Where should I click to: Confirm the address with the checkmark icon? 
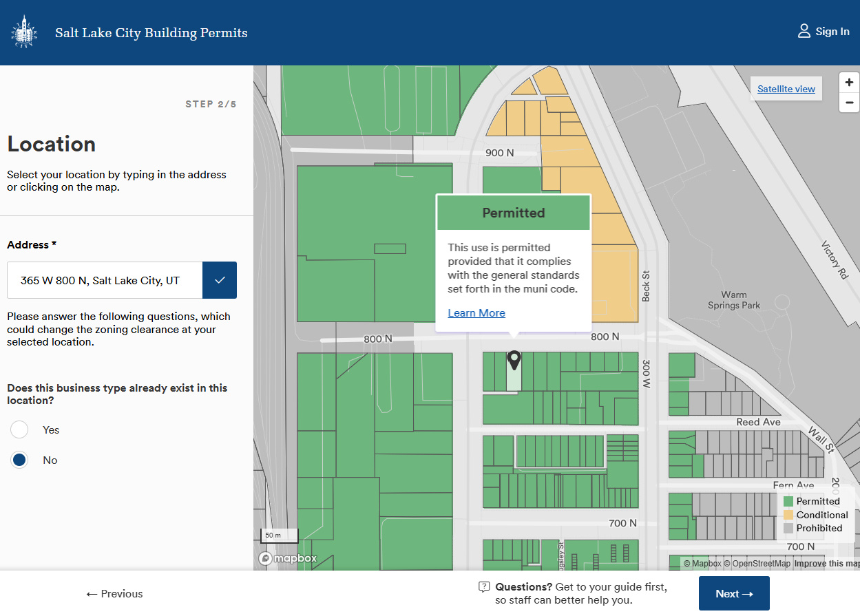coord(220,280)
